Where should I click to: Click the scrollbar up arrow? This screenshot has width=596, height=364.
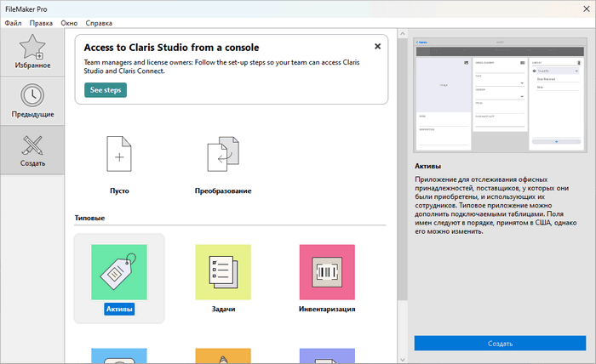[x=403, y=34]
